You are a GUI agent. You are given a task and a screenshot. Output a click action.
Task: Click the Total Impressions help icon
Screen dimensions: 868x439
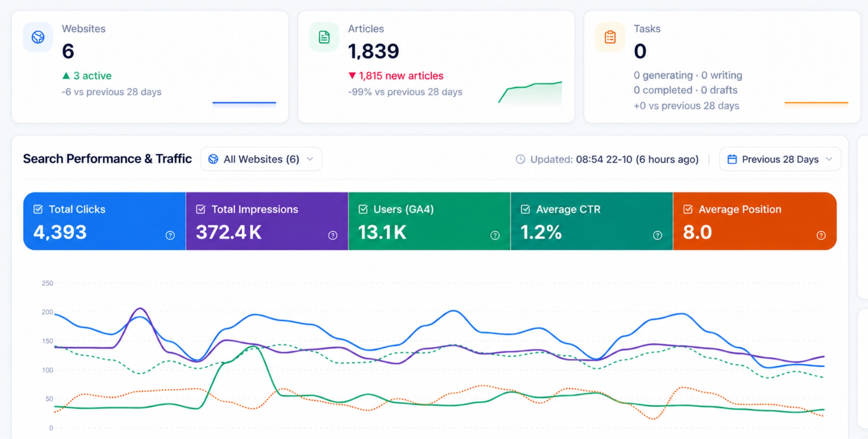(x=333, y=236)
